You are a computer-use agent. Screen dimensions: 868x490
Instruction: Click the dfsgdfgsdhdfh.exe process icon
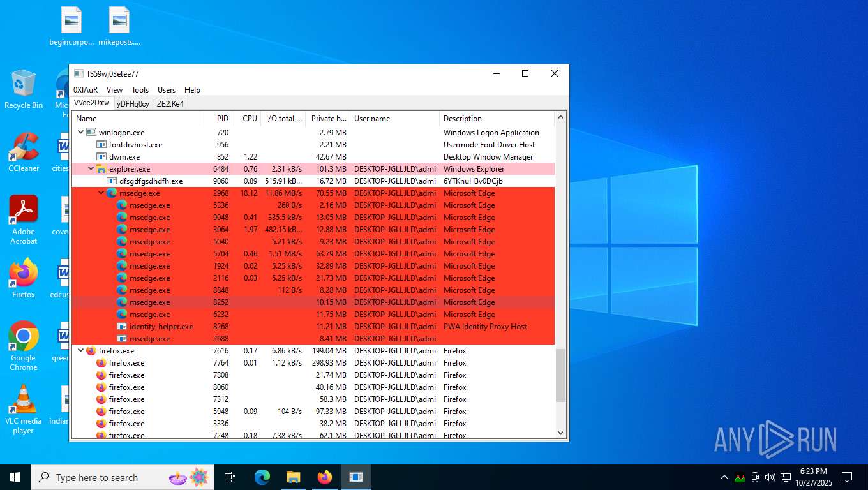click(112, 181)
